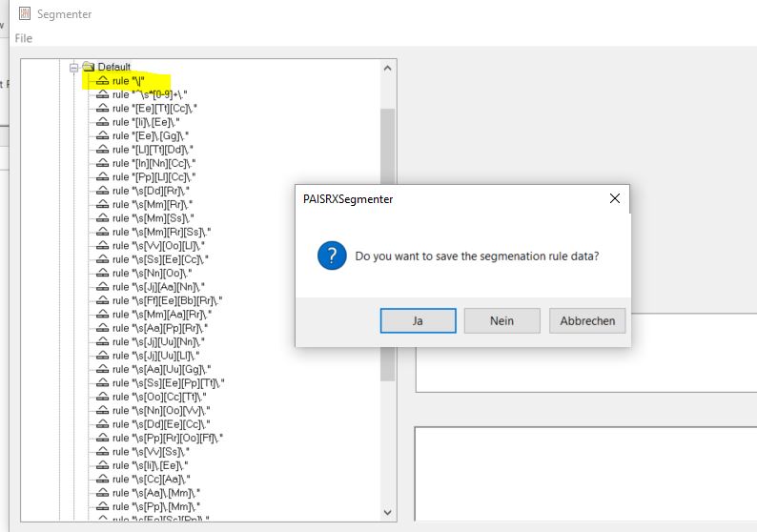Image resolution: width=757 pixels, height=532 pixels.
Task: Click icon of rule "\s[Pp][Rr][Oo][Ff]\."
Action: [103, 438]
